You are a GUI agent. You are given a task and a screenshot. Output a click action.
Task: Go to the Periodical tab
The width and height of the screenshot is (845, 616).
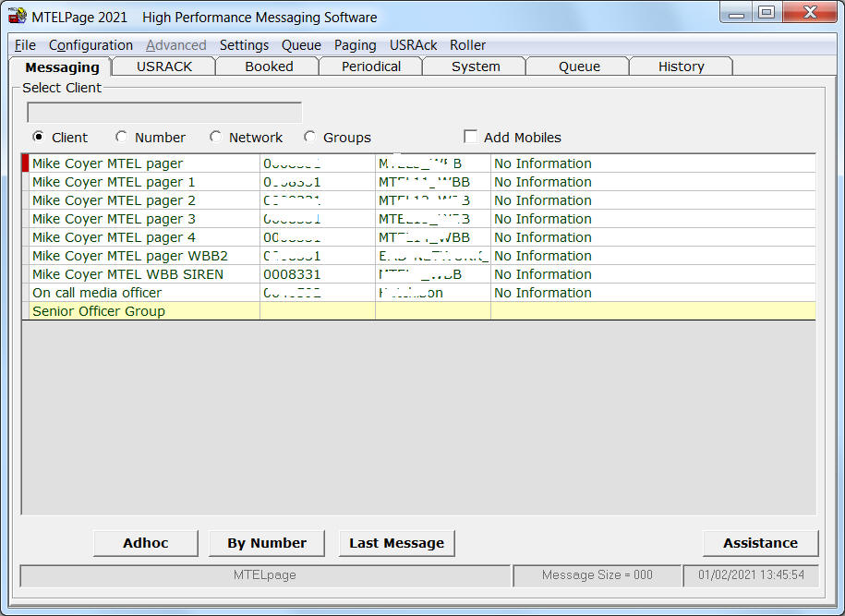click(x=371, y=66)
